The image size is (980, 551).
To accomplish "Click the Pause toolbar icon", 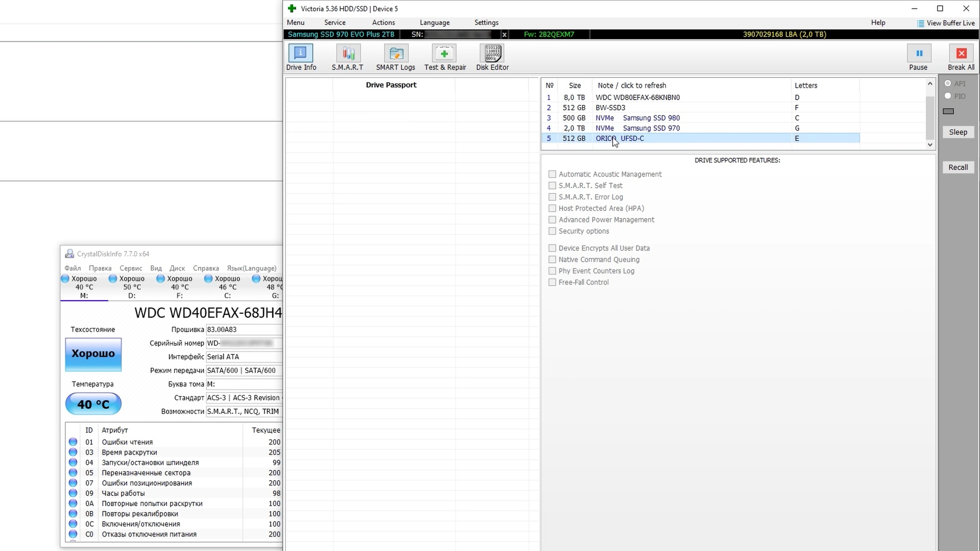I will [919, 53].
